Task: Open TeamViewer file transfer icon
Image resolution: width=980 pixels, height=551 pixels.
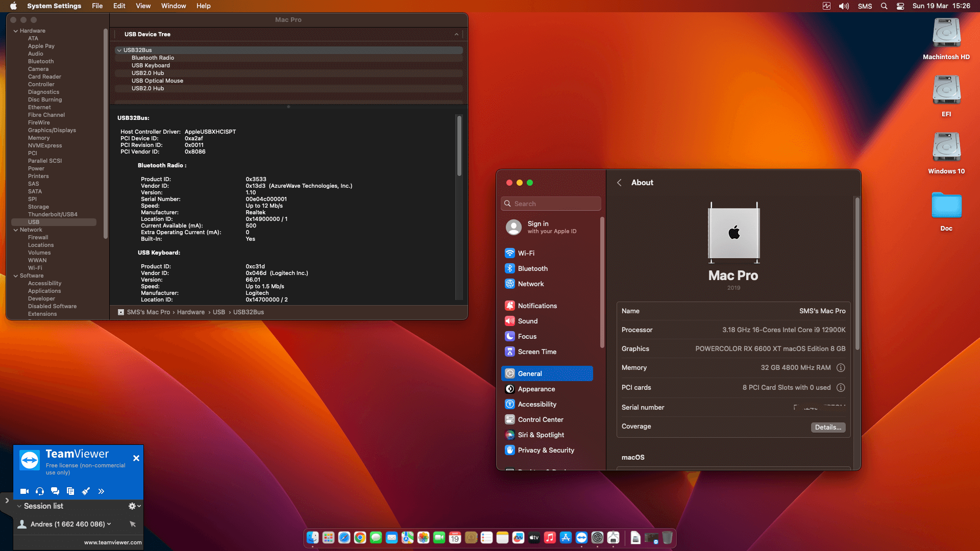Action: (x=70, y=491)
